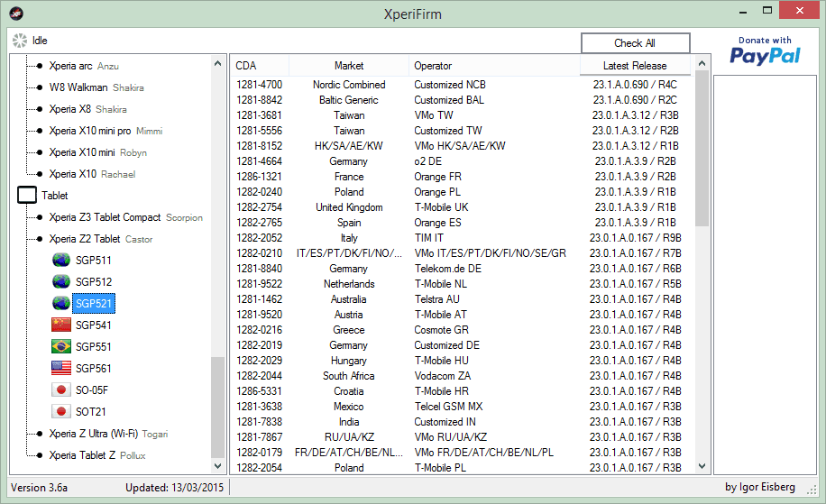Click the firmware list scroll down arrow
The image size is (826, 504).
(702, 465)
